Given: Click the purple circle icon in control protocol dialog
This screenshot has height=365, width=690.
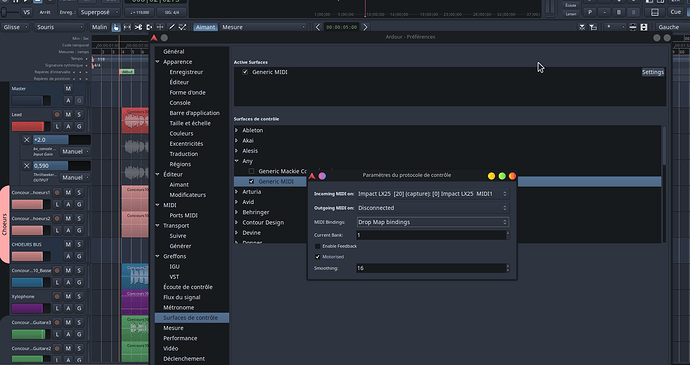Looking at the screenshot, I should [322, 176].
